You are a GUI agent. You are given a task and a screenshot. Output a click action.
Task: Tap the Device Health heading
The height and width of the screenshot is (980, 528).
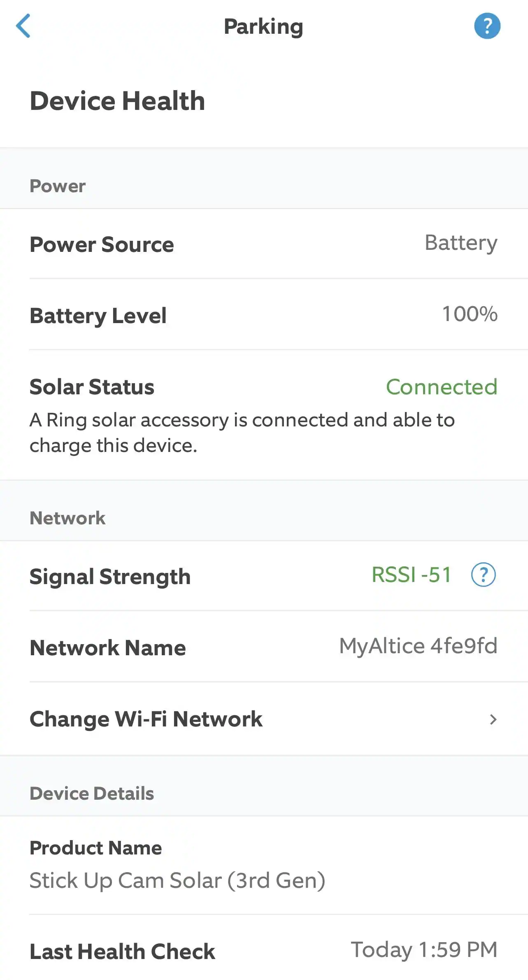pos(117,101)
